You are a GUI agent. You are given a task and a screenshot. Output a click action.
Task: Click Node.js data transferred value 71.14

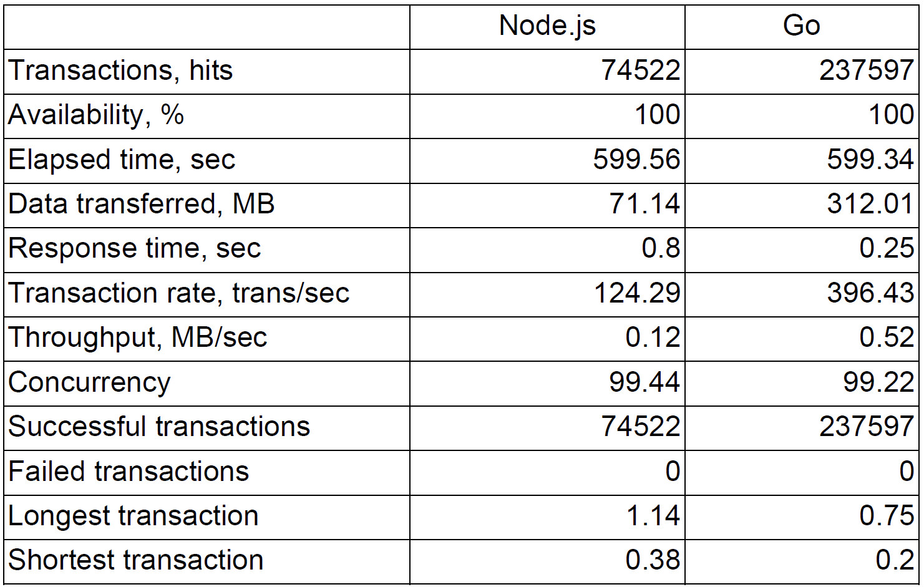coord(644,205)
